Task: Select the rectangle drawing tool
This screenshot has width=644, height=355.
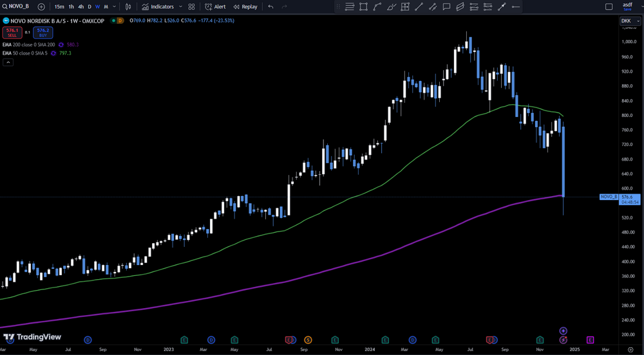Action: click(363, 6)
